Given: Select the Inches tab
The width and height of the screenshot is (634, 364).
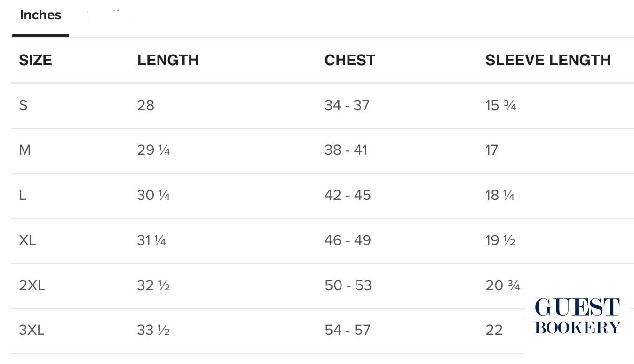Looking at the screenshot, I should click(40, 15).
